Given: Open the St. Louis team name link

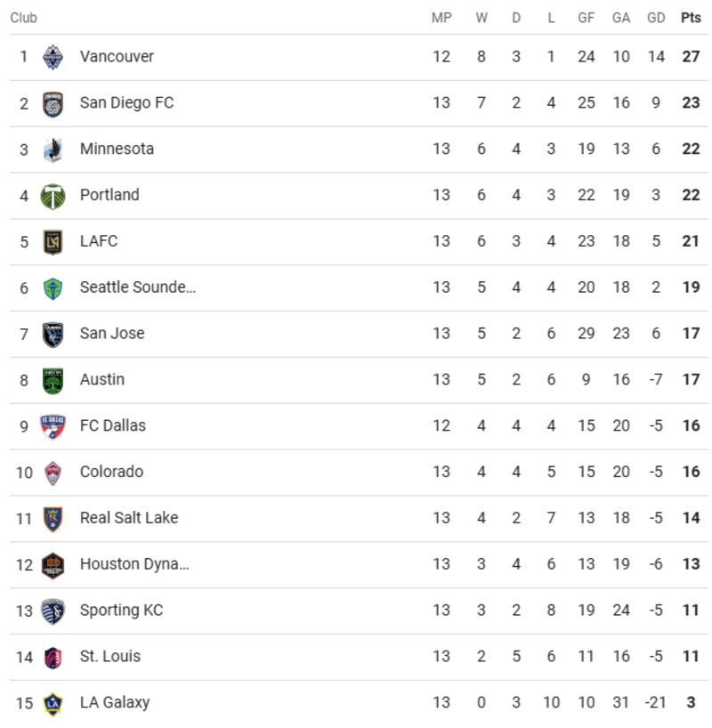Looking at the screenshot, I should coord(110,657).
